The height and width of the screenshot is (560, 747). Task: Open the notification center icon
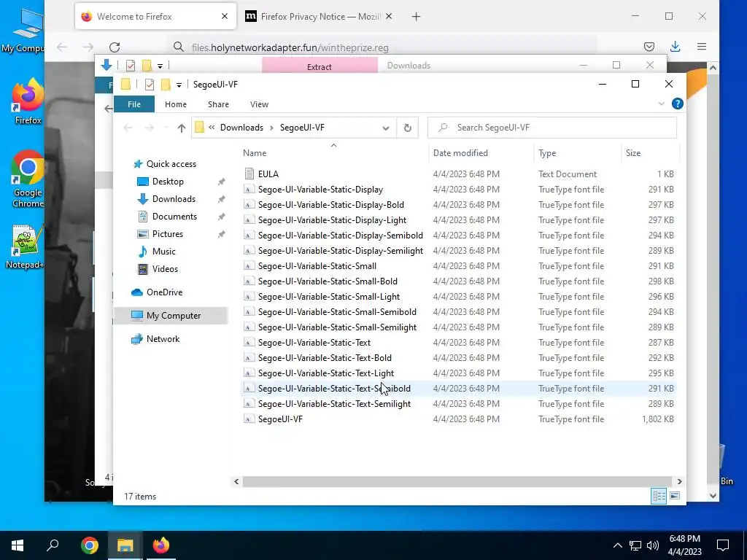click(x=723, y=545)
